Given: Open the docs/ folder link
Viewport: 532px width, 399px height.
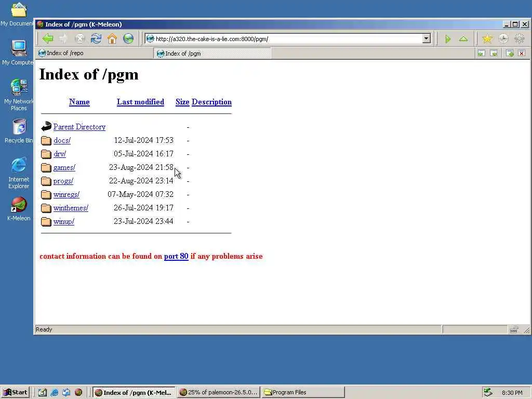Looking at the screenshot, I should tap(62, 140).
